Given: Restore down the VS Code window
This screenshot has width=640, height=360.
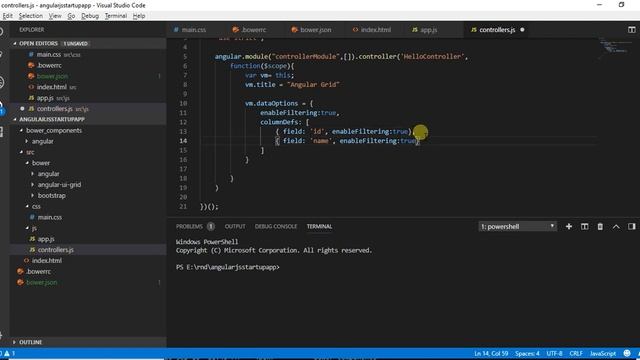Looking at the screenshot, I should point(621,5).
